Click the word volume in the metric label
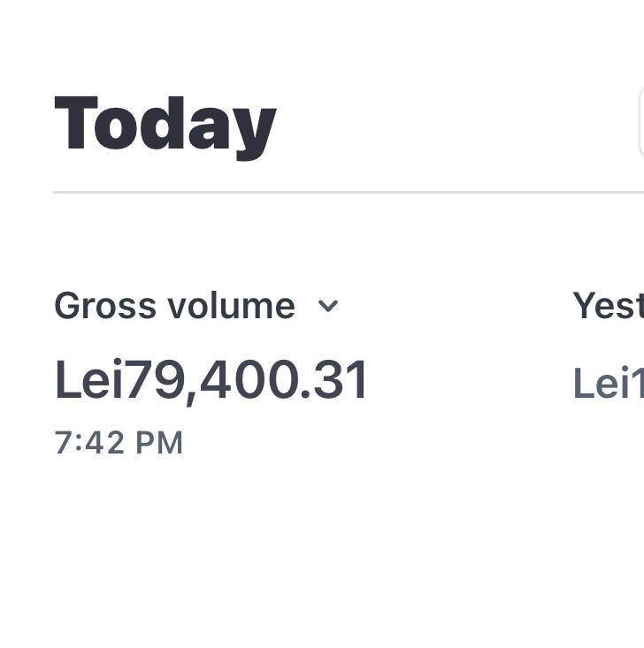Screen dimensions: 644x648 [231, 307]
